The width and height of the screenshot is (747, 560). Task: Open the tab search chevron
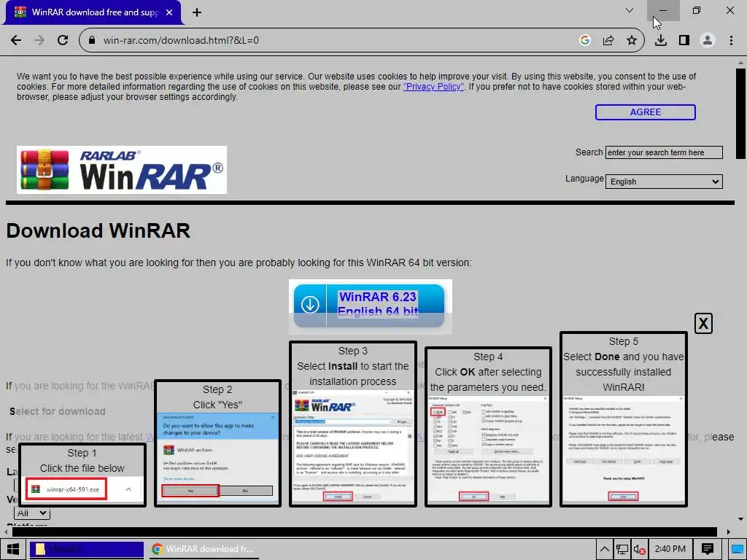630,10
